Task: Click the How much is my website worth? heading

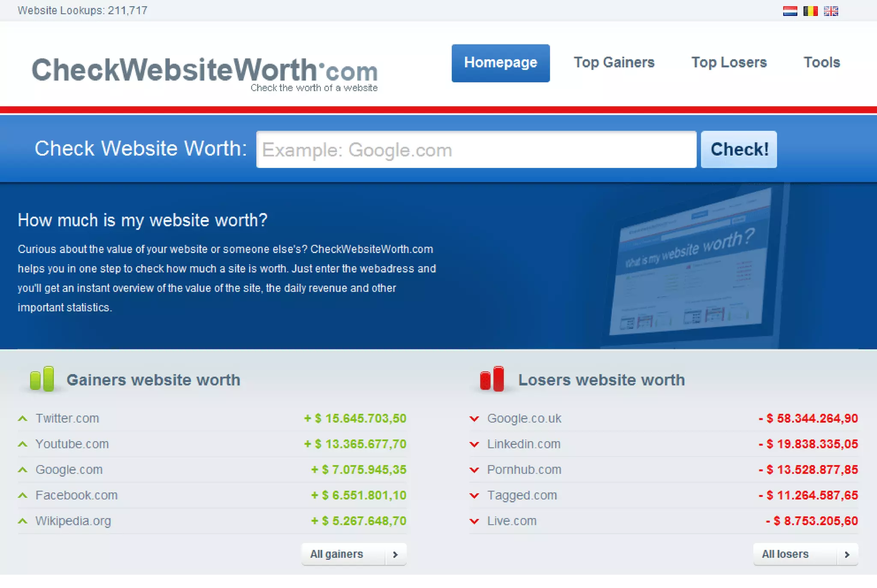Action: (x=143, y=221)
